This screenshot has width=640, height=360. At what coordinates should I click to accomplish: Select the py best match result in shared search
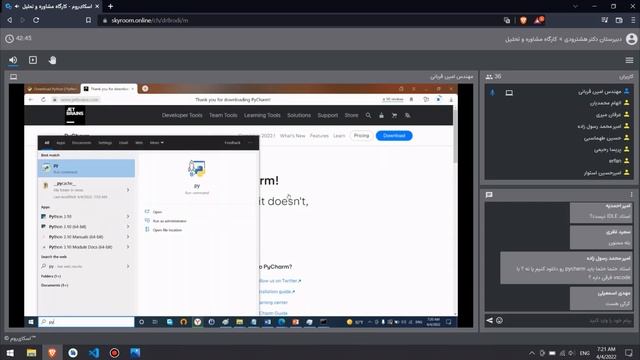[87, 168]
